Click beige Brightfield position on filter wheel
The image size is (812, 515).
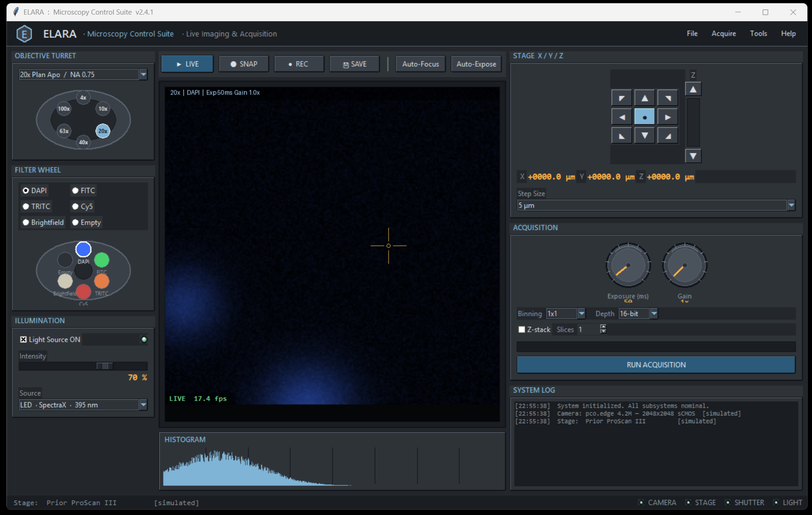(x=65, y=281)
